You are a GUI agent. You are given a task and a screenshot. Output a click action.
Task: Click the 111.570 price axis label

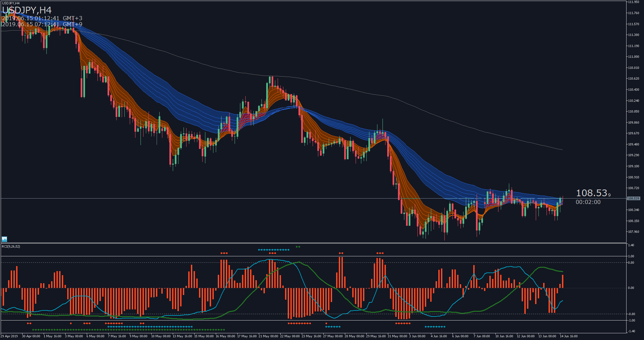pos(634,24)
